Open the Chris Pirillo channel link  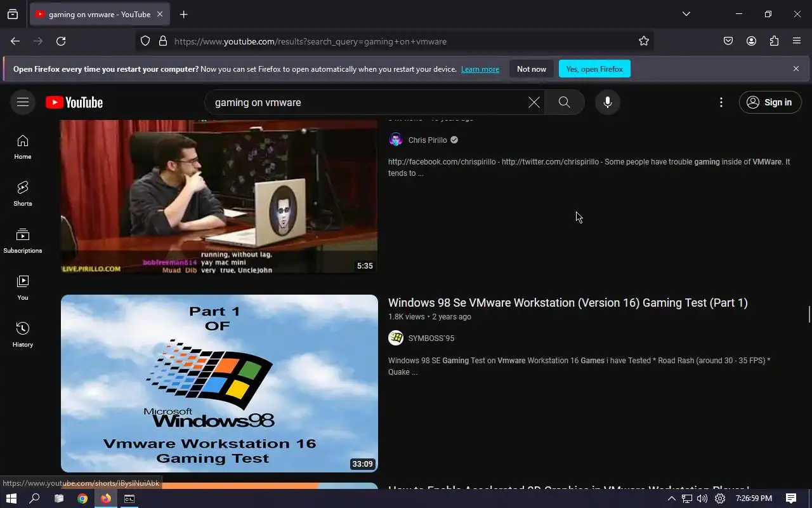428,140
